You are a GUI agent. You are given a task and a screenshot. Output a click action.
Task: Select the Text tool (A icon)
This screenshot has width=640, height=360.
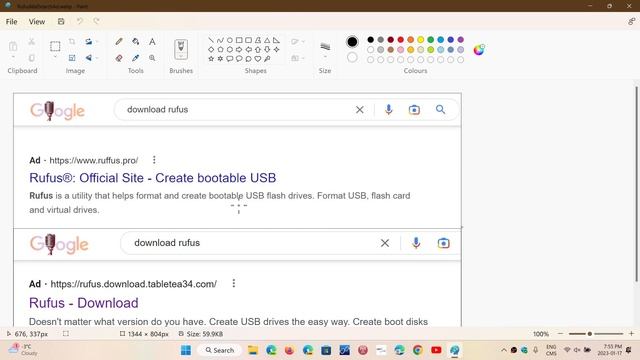(x=152, y=41)
